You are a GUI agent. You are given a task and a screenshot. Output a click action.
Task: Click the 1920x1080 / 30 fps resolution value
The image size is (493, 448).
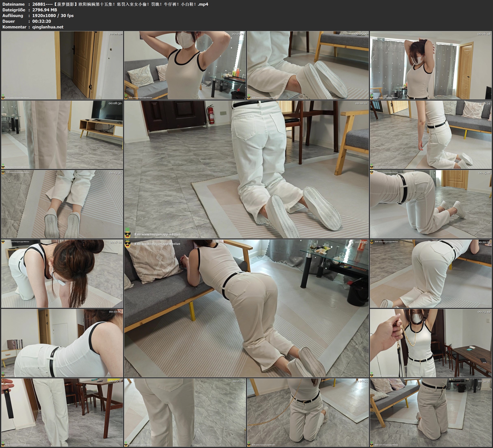pos(53,15)
